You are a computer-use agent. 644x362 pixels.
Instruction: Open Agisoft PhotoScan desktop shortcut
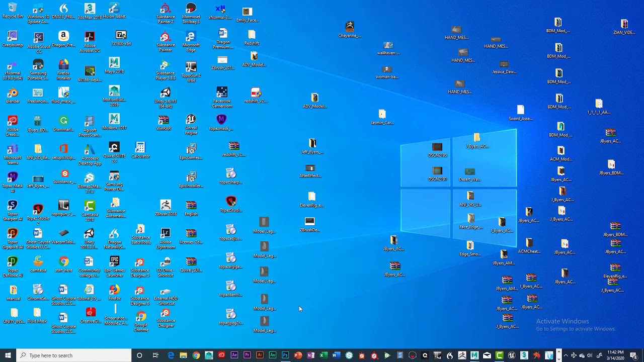coord(90,126)
